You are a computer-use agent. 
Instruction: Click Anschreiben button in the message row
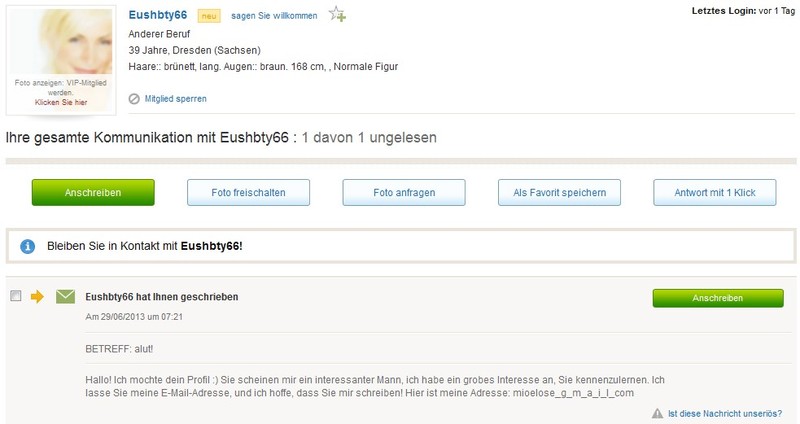(x=718, y=298)
